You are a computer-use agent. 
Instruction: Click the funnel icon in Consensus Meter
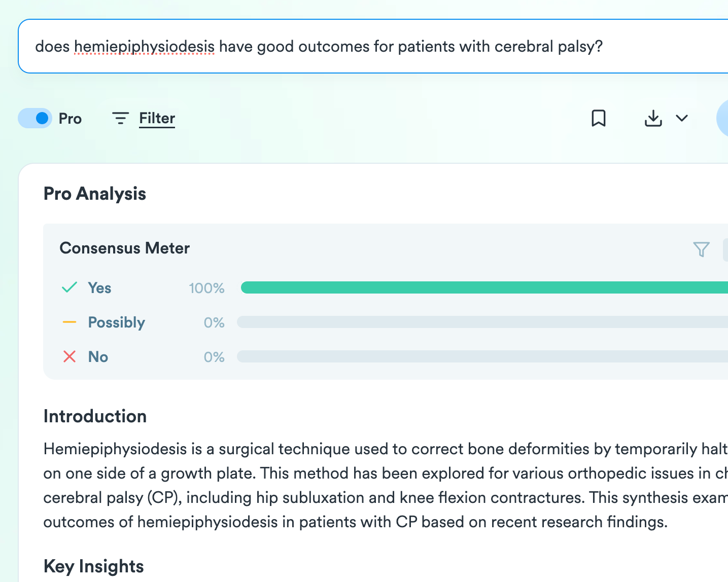pos(701,249)
